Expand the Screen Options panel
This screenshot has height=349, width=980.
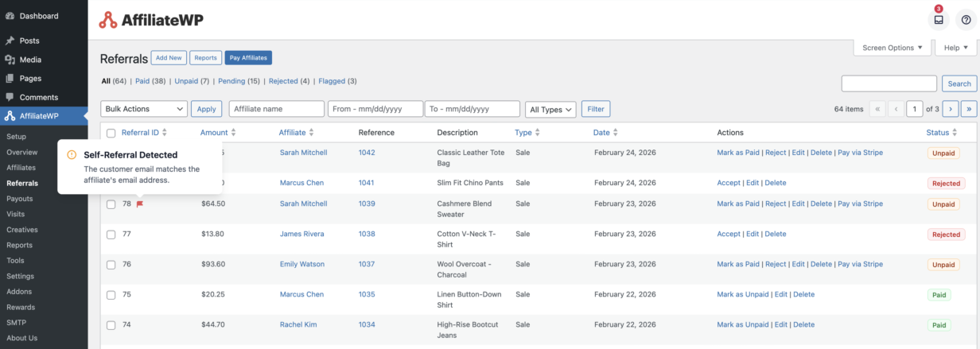(x=892, y=48)
